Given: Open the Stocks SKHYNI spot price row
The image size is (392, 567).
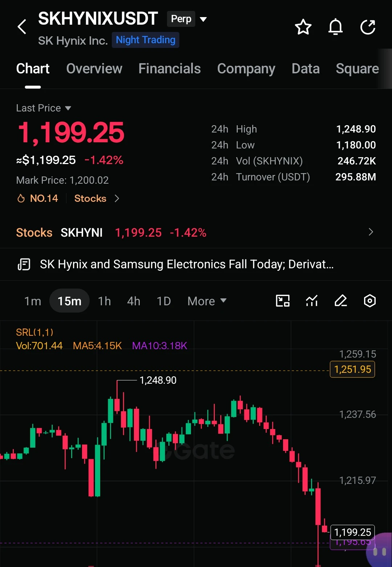Looking at the screenshot, I should (x=196, y=232).
